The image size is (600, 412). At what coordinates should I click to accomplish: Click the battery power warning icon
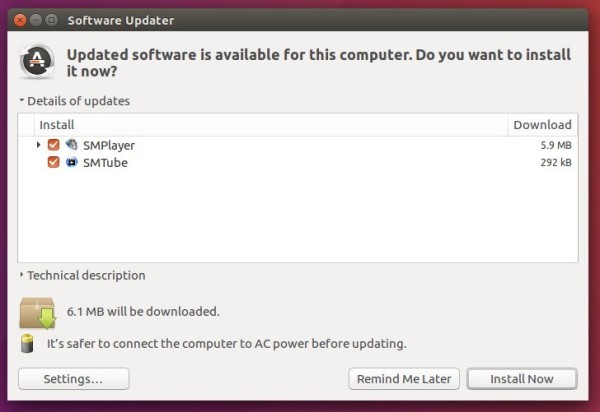(x=27, y=343)
